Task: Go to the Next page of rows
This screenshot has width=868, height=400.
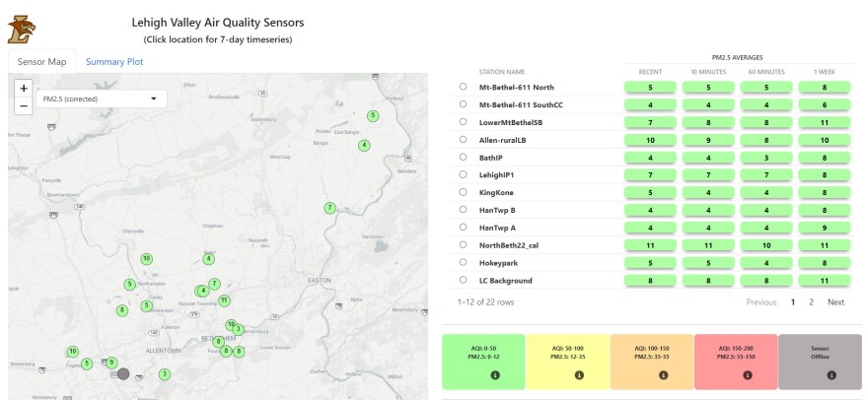Action: click(834, 301)
